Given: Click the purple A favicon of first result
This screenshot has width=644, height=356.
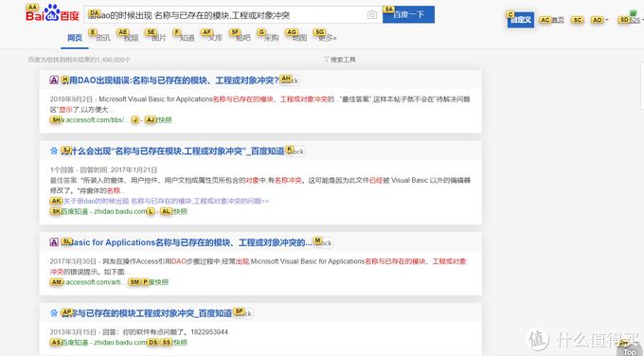Looking at the screenshot, I should pyautogui.click(x=54, y=80).
